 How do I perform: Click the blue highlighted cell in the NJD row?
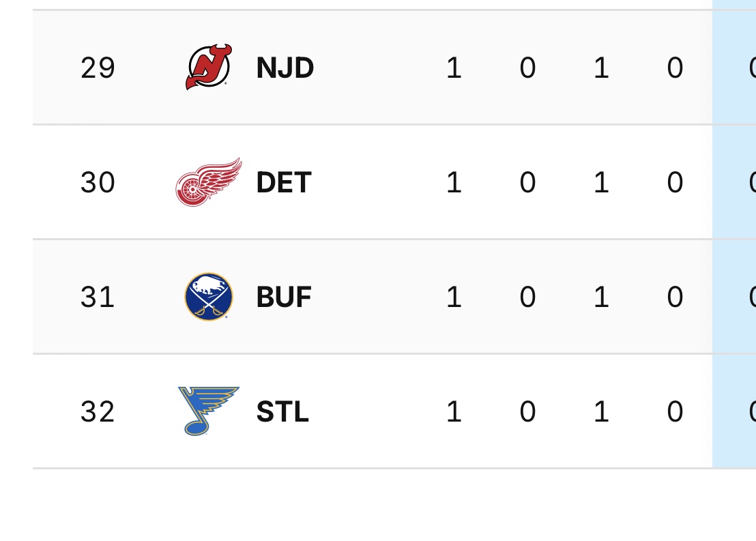pyautogui.click(x=734, y=68)
